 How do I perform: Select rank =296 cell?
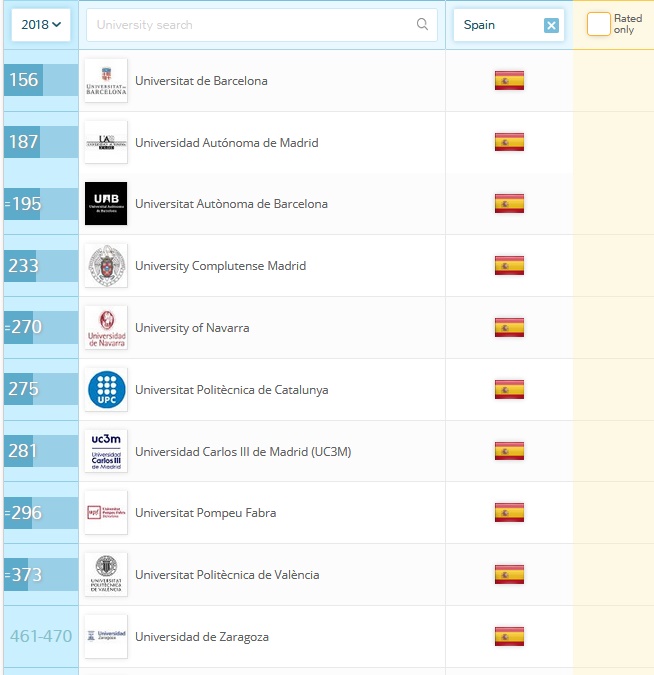click(41, 513)
